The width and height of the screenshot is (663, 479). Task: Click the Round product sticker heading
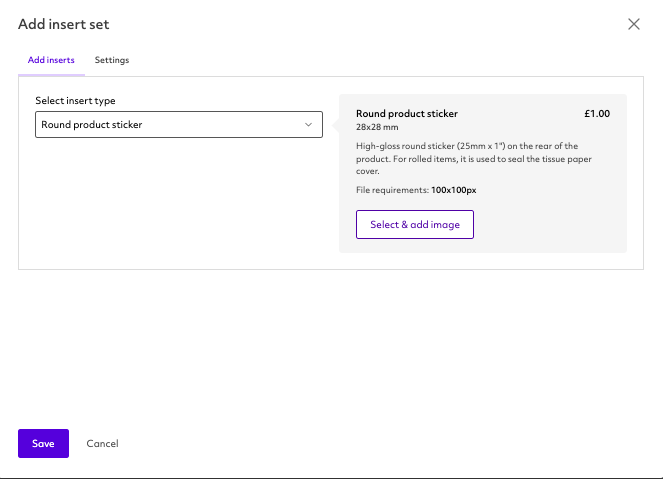click(x=407, y=114)
